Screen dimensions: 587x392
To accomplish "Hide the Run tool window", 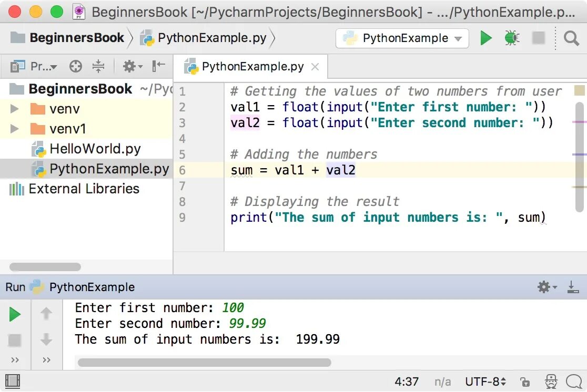I will pyautogui.click(x=573, y=287).
